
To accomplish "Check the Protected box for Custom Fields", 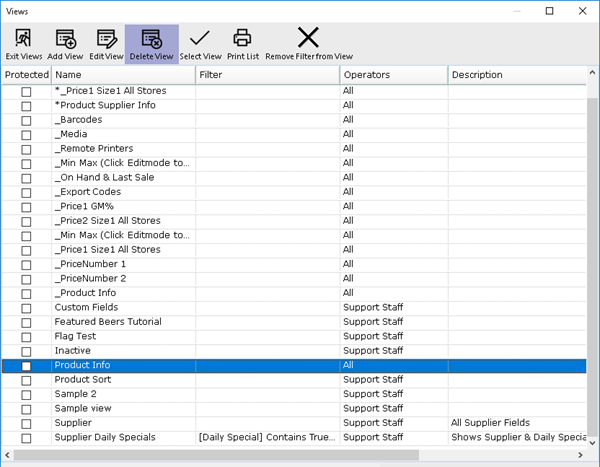I will click(x=26, y=308).
